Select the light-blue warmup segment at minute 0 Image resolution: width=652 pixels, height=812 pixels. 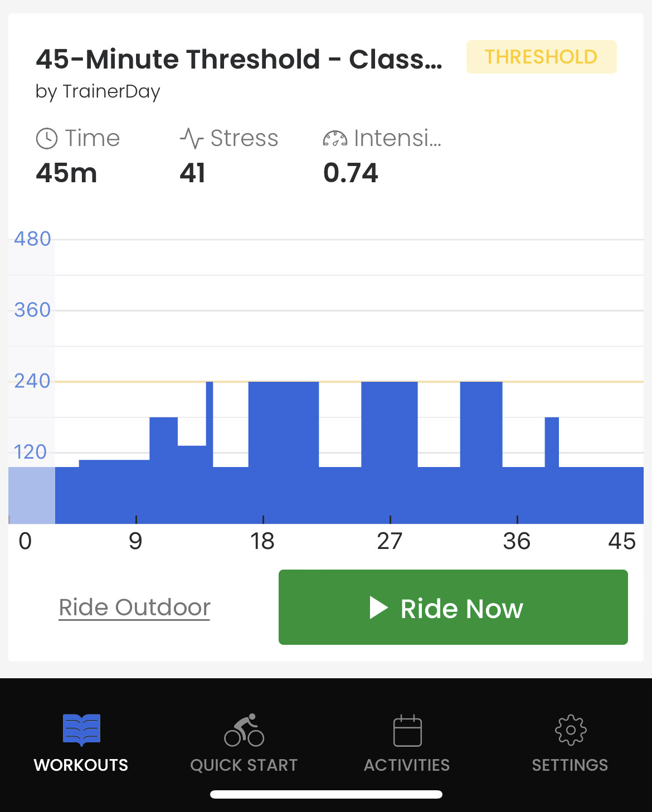[32, 495]
